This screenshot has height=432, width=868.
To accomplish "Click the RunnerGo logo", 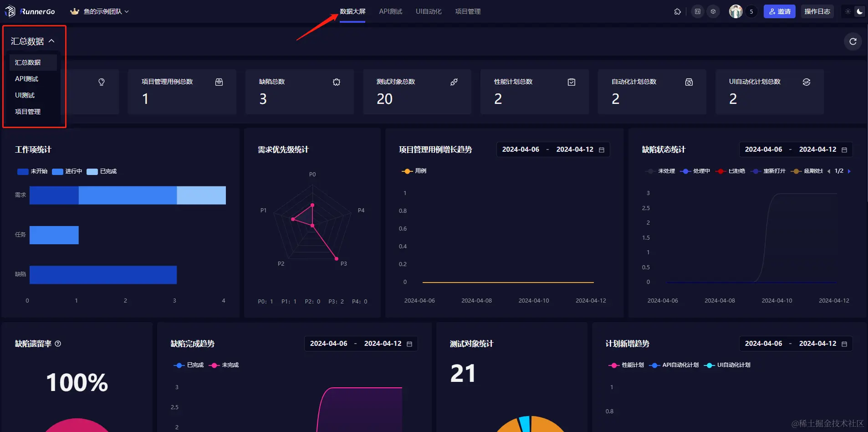I will click(30, 11).
